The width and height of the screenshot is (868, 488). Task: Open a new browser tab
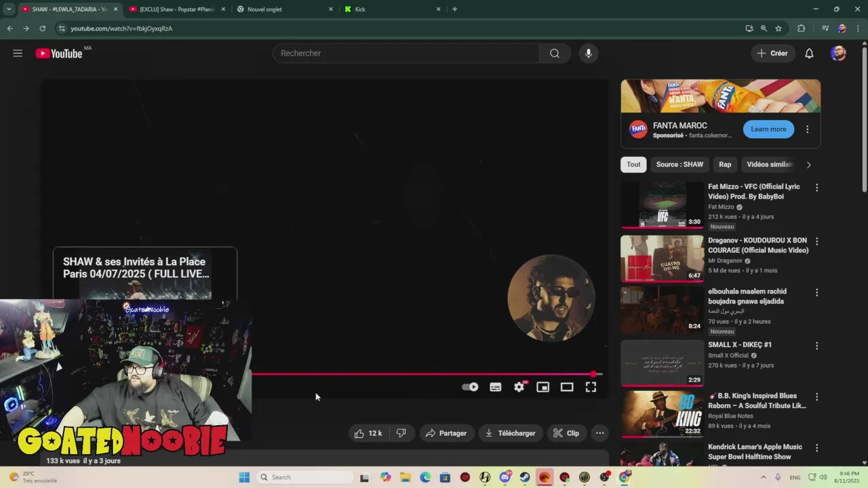[x=454, y=9]
